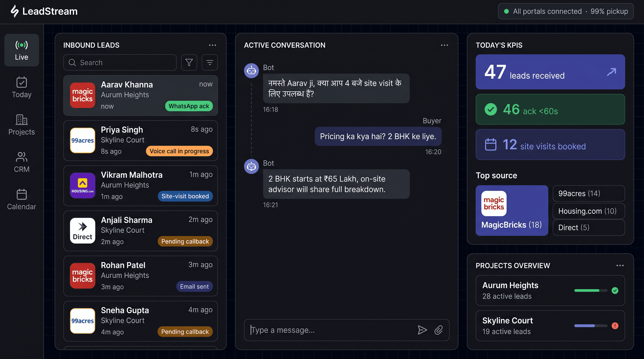Open Priya Singh lead name

point(122,130)
